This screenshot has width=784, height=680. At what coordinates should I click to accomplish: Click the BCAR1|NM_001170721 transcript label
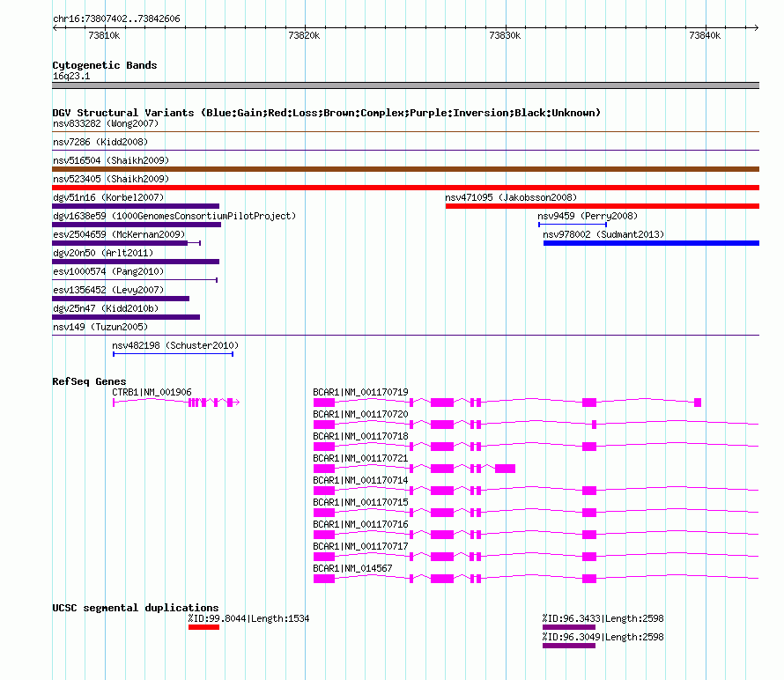(360, 458)
